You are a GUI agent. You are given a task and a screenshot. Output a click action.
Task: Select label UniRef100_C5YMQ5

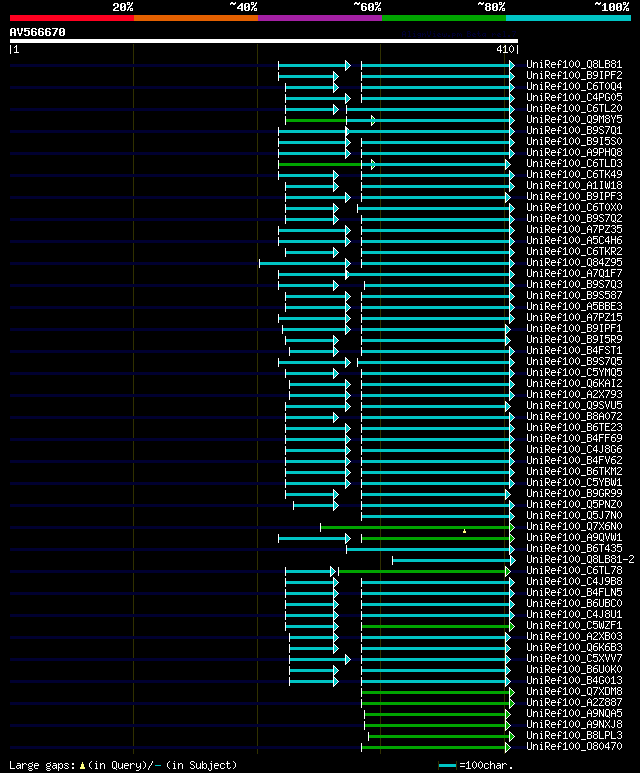click(574, 372)
